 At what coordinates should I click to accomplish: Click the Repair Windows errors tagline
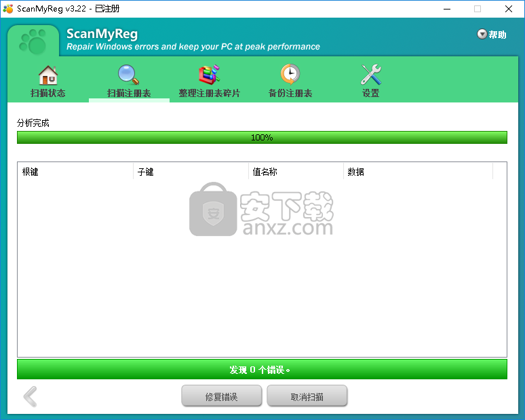click(193, 47)
